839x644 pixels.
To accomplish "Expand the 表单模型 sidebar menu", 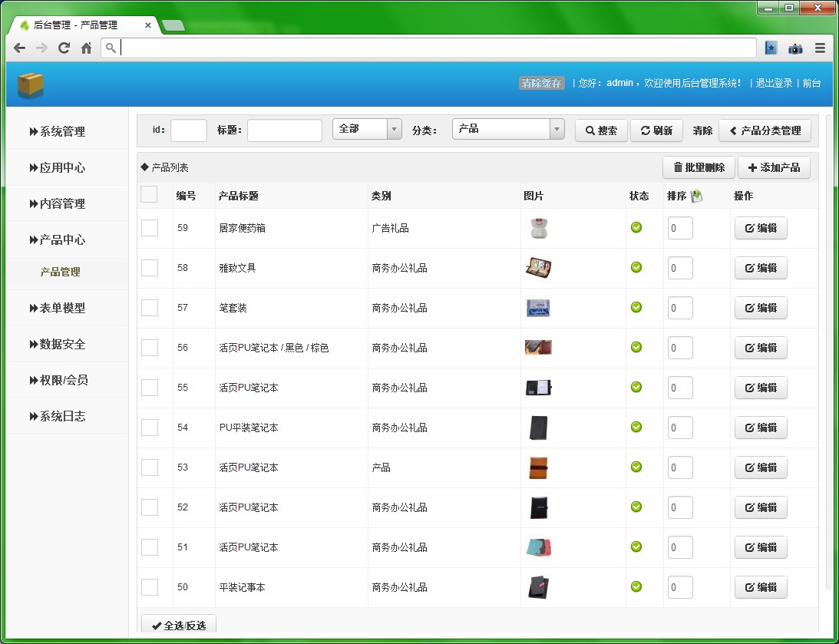I will (x=58, y=308).
